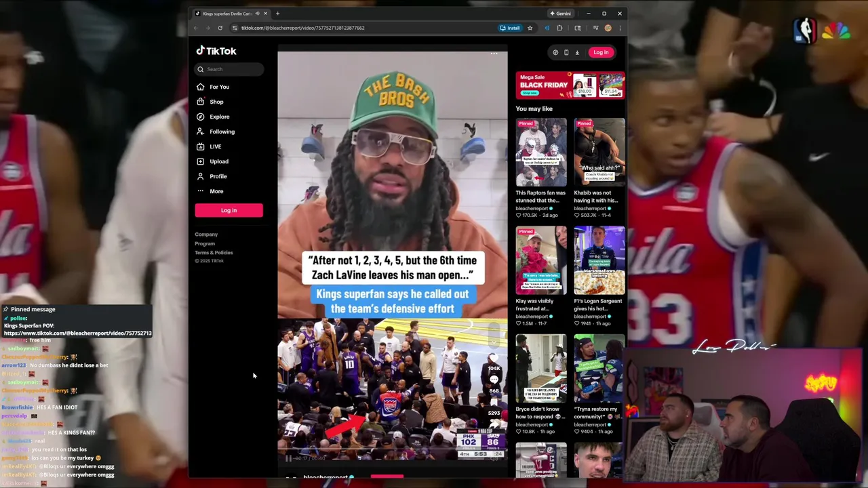Open the video three-dots options menu
Screen dimensions: 868x488
pos(494,53)
